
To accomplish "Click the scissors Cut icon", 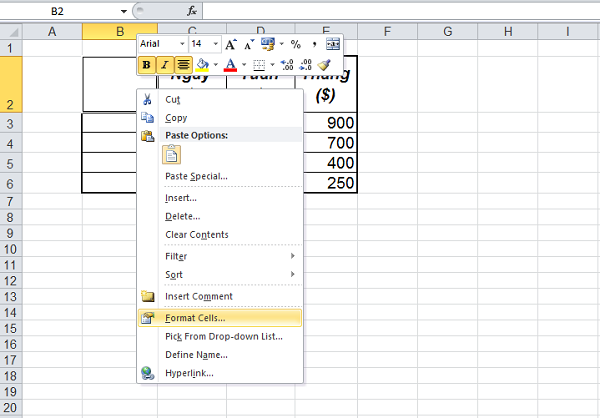I will (147, 100).
